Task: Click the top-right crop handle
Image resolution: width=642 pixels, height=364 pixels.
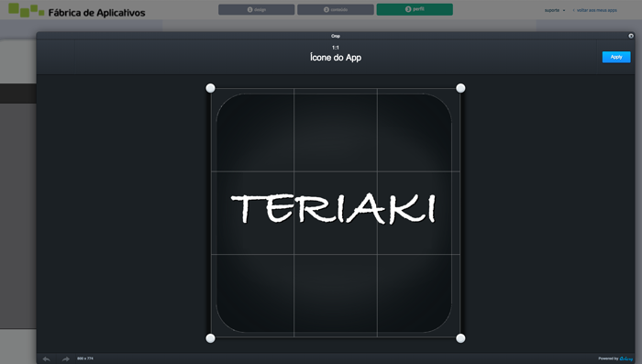Action: [460, 88]
